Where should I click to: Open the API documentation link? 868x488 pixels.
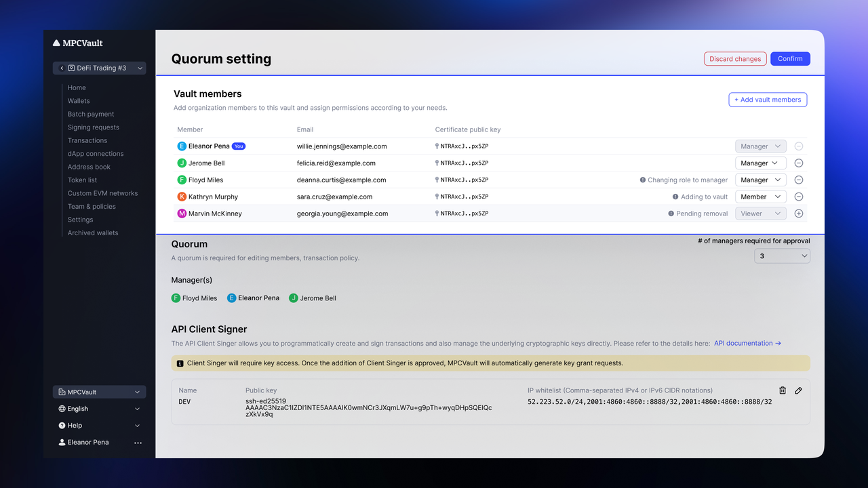(747, 343)
